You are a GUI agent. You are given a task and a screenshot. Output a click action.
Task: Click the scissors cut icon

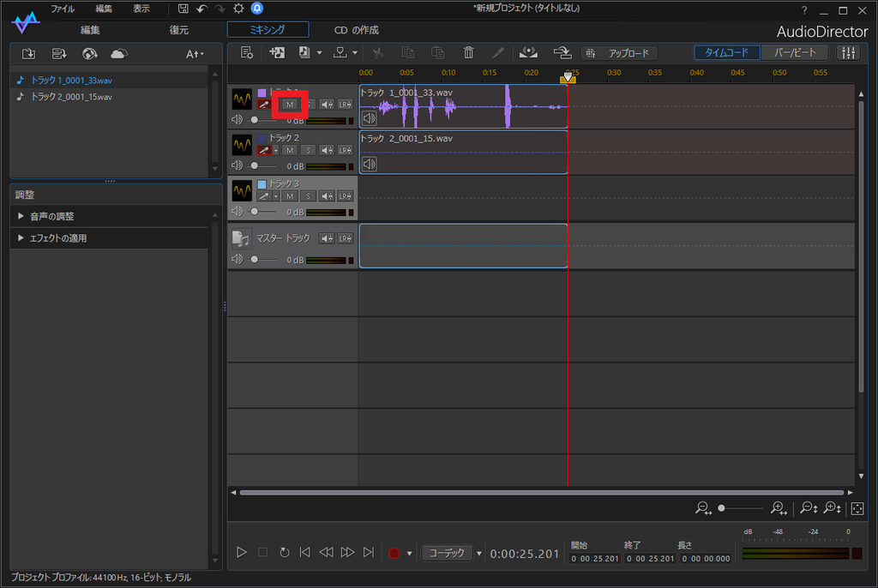pyautogui.click(x=378, y=52)
